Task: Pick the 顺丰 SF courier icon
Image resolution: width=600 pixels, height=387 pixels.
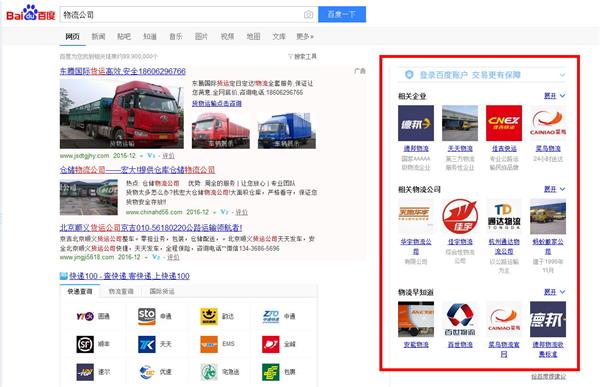Action: (x=85, y=344)
